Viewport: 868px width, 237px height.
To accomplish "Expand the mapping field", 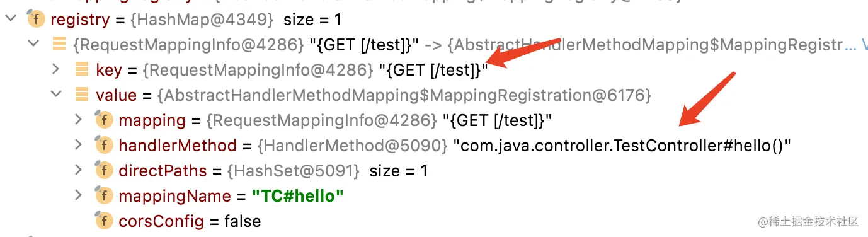I will click(x=78, y=119).
